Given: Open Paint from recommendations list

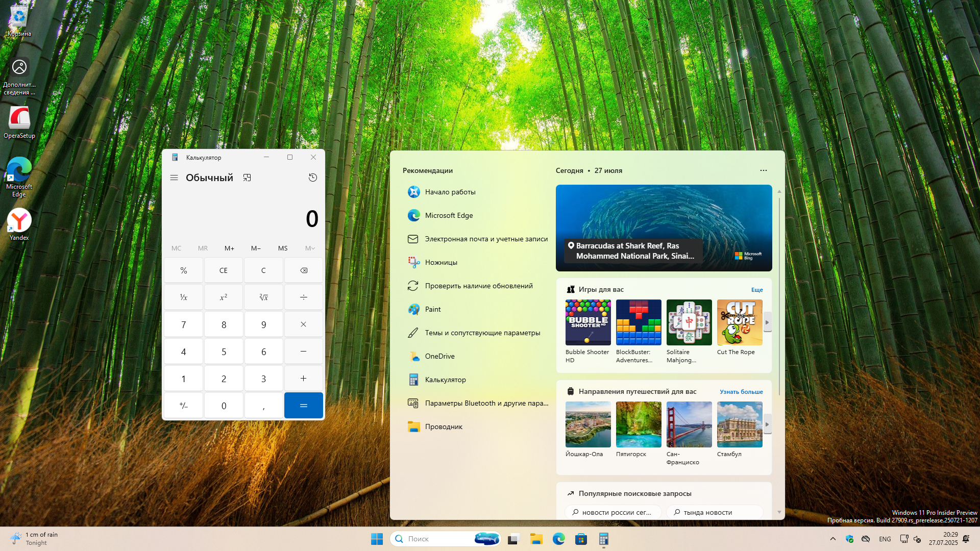Looking at the screenshot, I should [x=432, y=309].
